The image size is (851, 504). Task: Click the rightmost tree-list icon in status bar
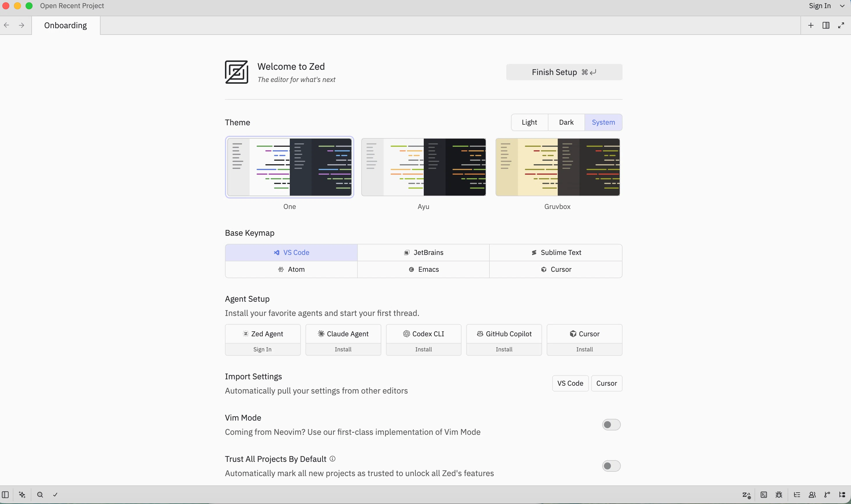pyautogui.click(x=842, y=494)
